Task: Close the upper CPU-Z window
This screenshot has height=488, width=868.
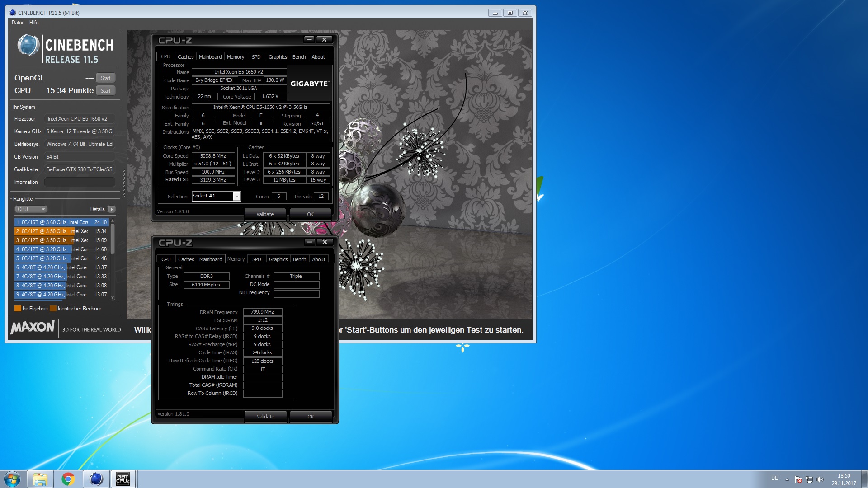Action: [x=324, y=40]
